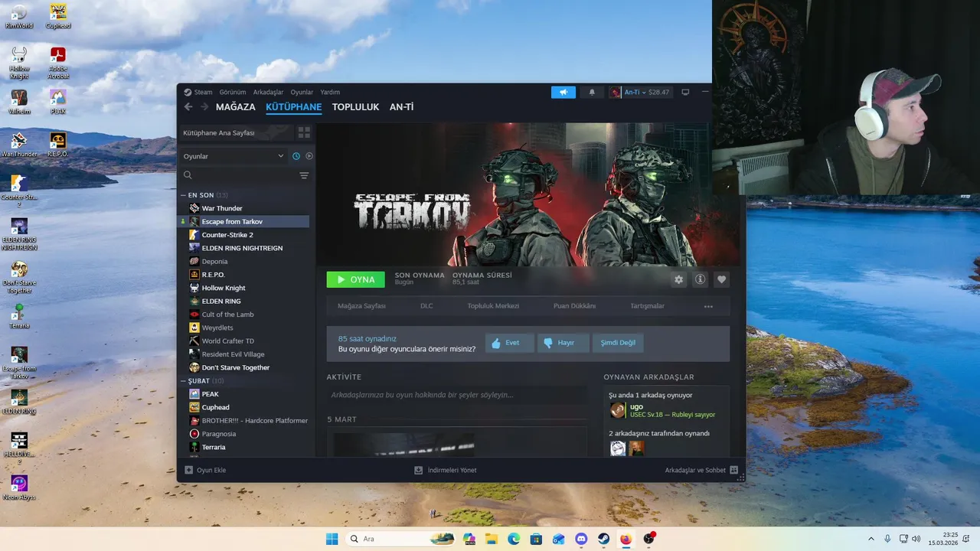Screen dimensions: 980x551
Task: Open more links ellipsis in game bar
Action: click(708, 306)
